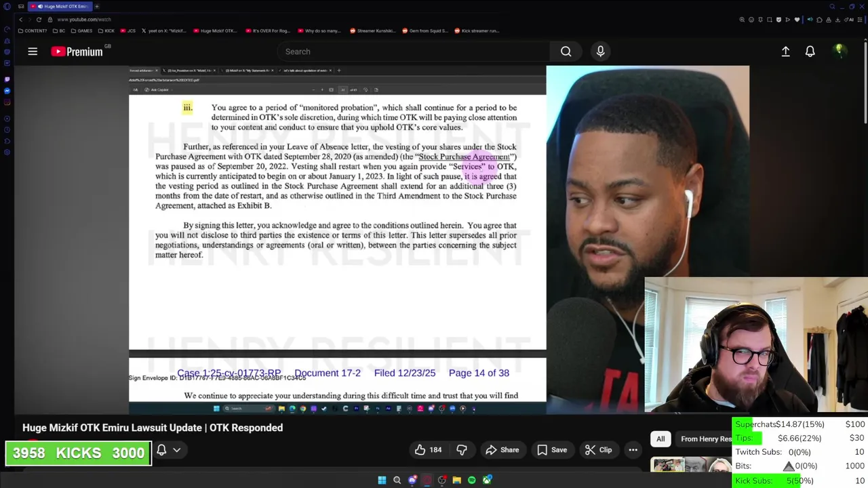Expand the subscription notification dropdown arrow
Viewport: 868px width, 488px height.
[x=177, y=450]
